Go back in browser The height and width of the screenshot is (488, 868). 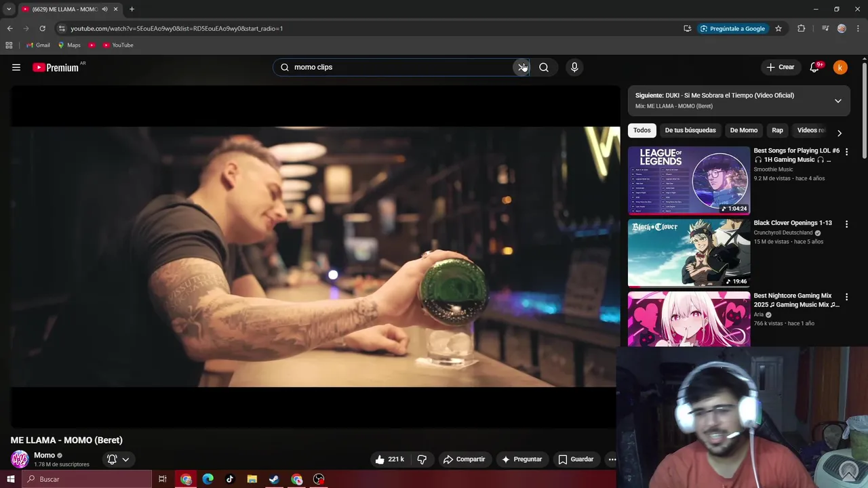(9, 28)
